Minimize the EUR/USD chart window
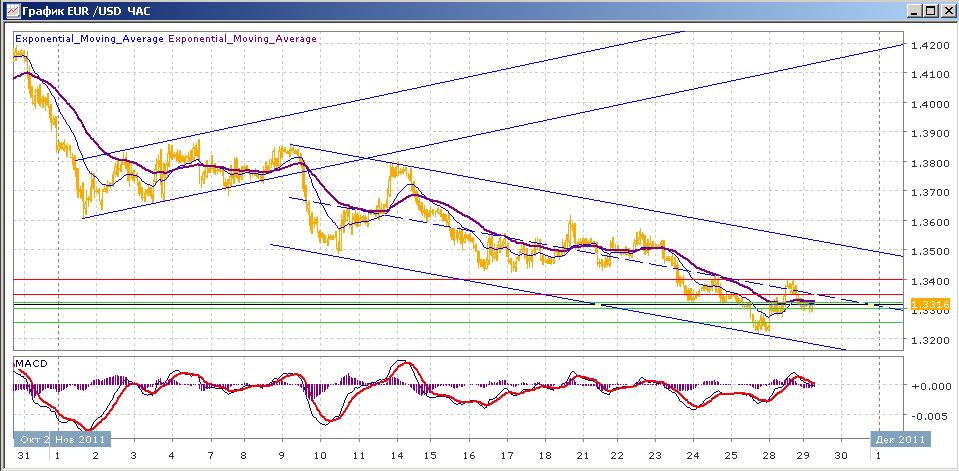The image size is (959, 471). tap(914, 10)
